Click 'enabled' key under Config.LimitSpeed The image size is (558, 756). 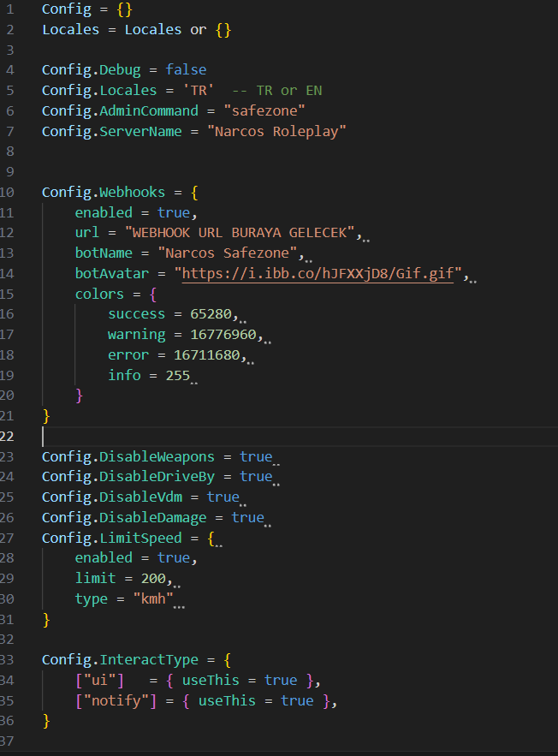point(104,558)
